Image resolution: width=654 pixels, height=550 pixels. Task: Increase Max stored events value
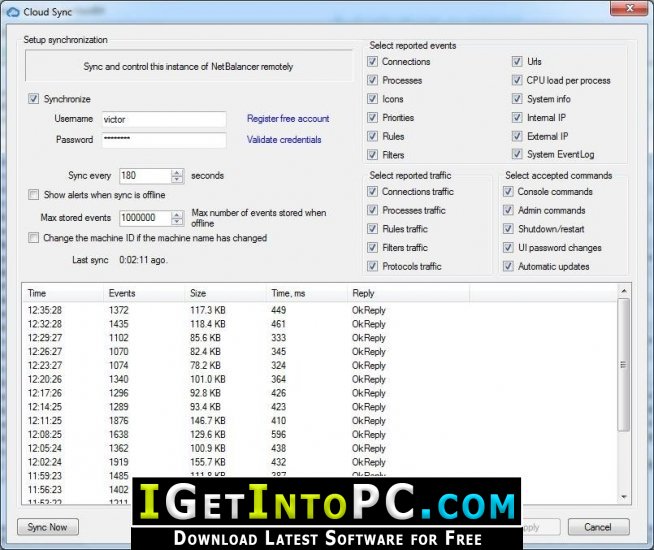(x=177, y=214)
